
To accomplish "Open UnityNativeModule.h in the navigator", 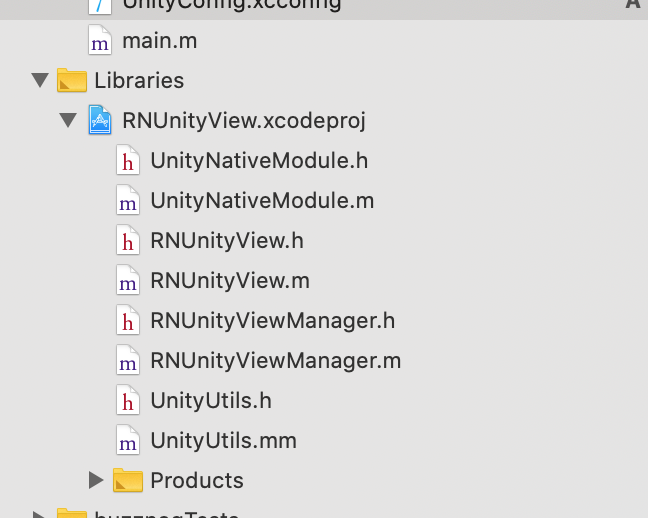I will point(259,160).
